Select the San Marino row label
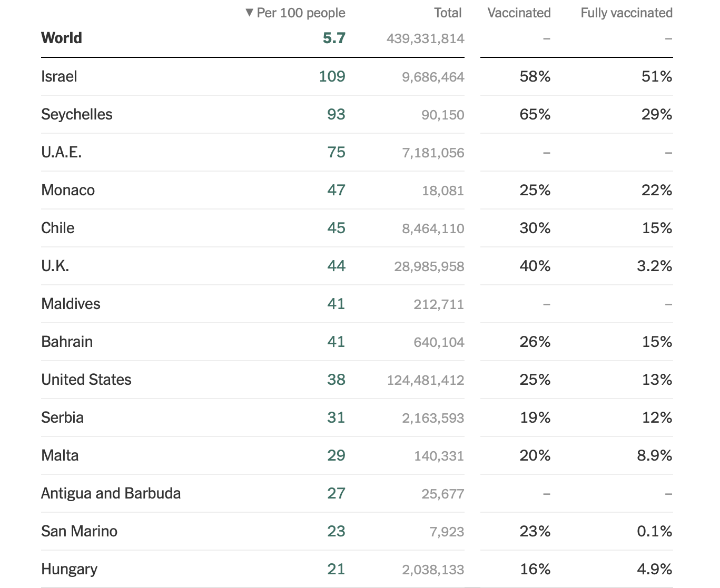This screenshot has height=588, width=720. point(79,532)
